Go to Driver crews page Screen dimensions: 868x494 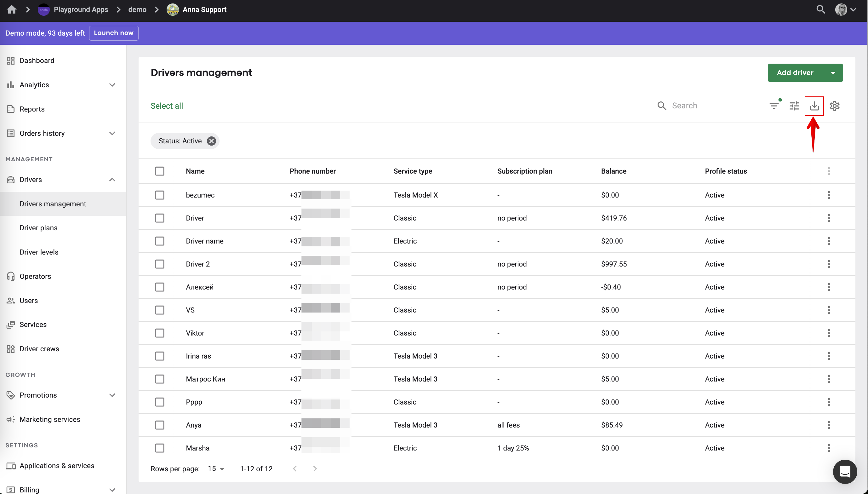click(x=39, y=349)
